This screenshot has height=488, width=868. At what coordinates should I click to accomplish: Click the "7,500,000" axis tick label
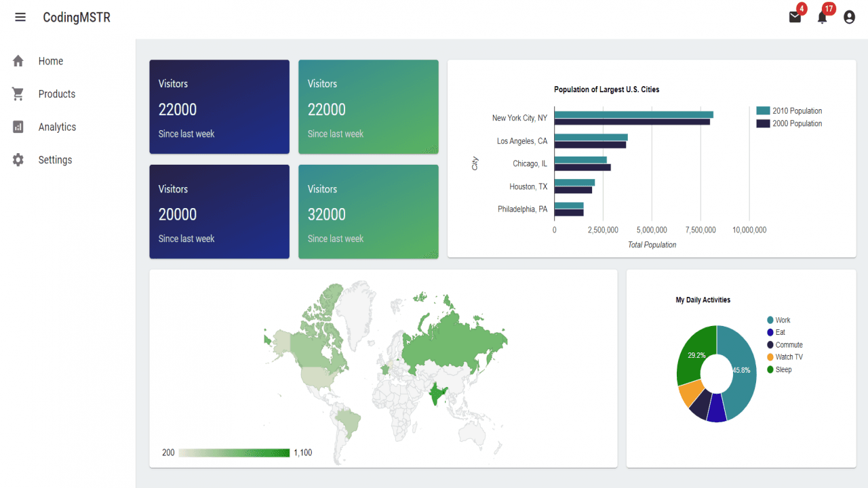(x=701, y=230)
